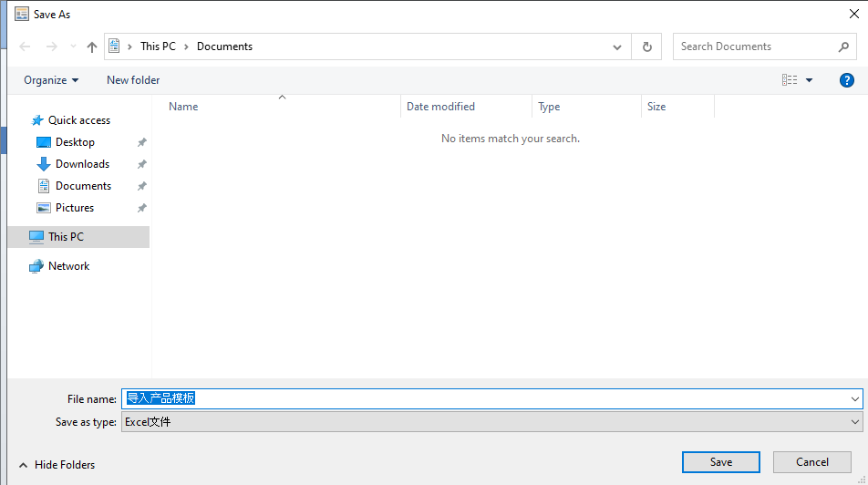
Task: Select Desktop in Quick access
Action: 75,142
